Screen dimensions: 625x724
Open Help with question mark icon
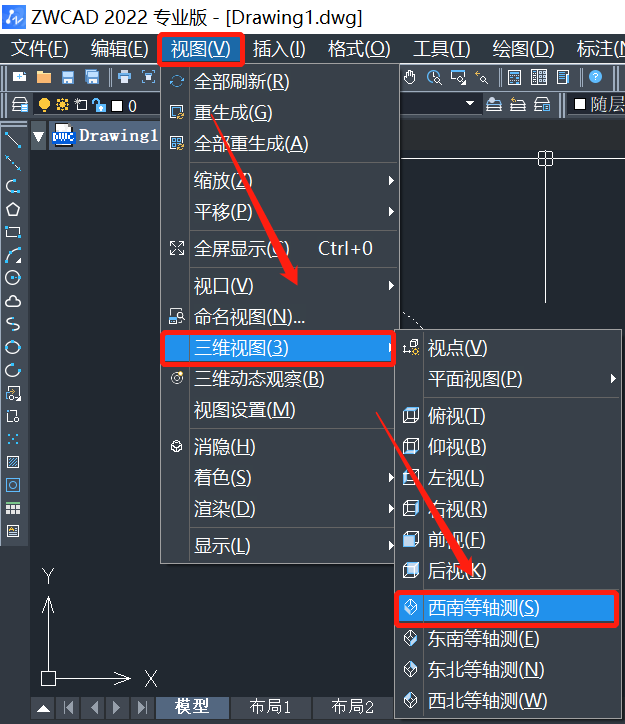[596, 77]
